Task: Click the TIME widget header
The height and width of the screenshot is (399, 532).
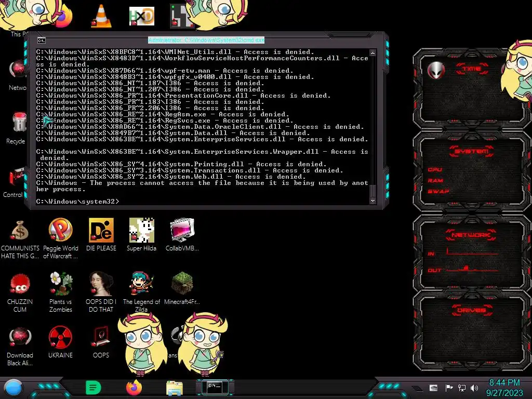Action: pyautogui.click(x=472, y=69)
